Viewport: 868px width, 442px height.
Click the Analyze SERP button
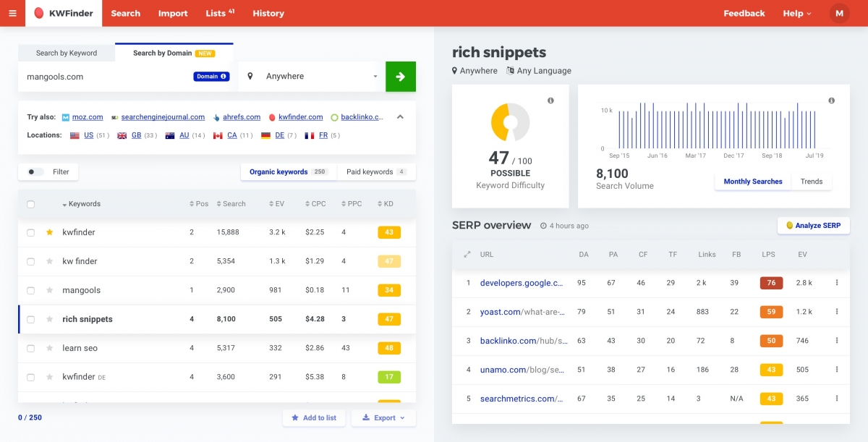813,226
